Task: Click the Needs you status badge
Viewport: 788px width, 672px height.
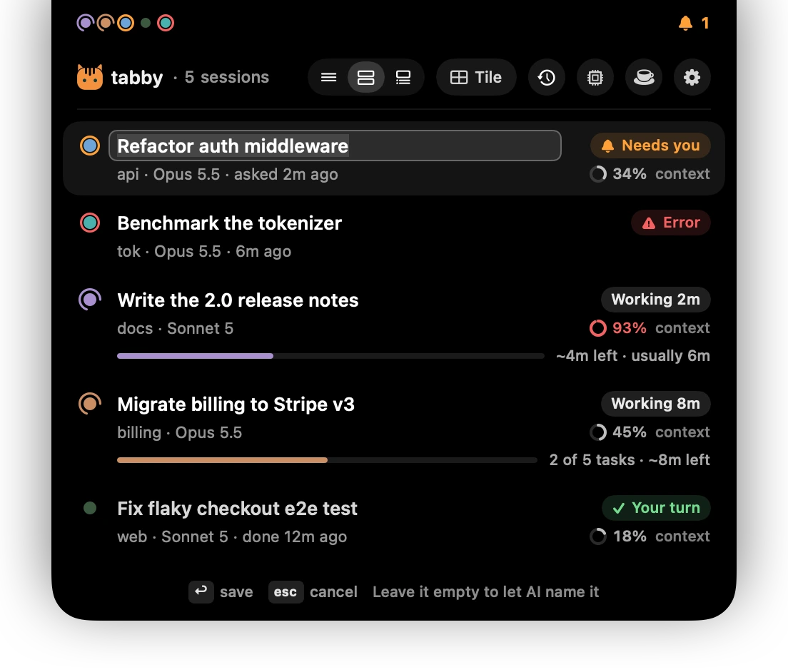Action: (650, 146)
